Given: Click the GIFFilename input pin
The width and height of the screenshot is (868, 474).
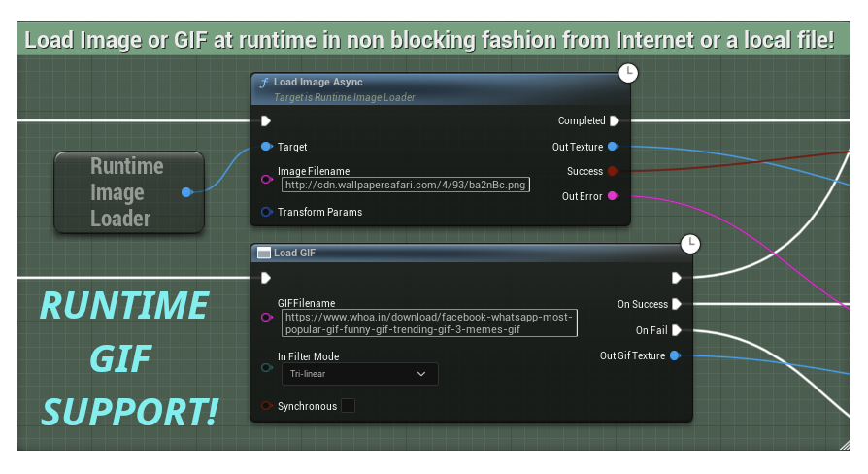Looking at the screenshot, I should (x=267, y=317).
